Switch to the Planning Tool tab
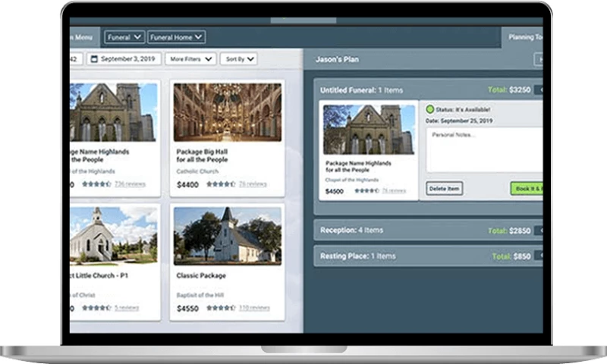This screenshot has width=607, height=364. click(x=525, y=36)
